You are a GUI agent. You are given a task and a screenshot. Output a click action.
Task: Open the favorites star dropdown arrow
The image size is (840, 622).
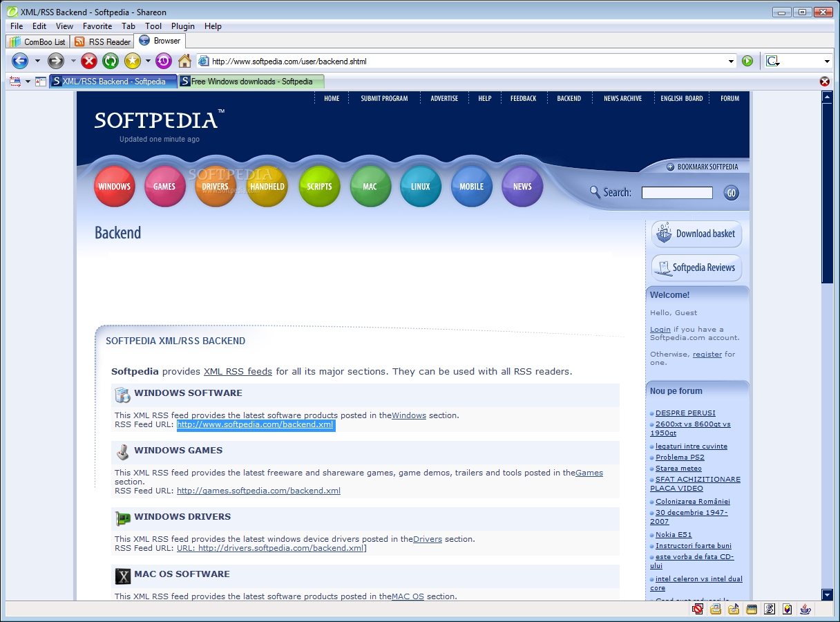click(148, 61)
